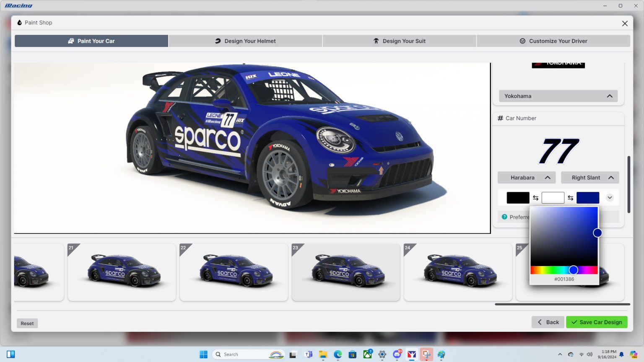
Task: Save the car design
Action: pos(596,322)
